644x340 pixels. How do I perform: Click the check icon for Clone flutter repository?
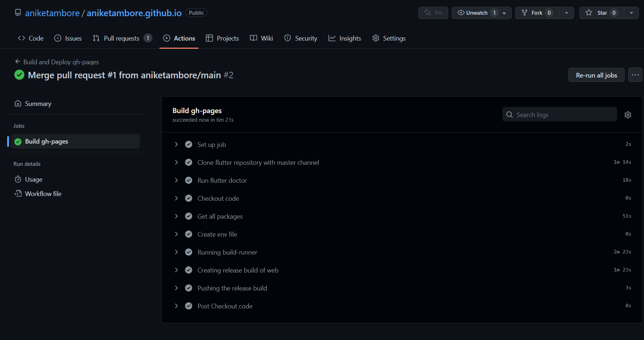[x=189, y=162]
